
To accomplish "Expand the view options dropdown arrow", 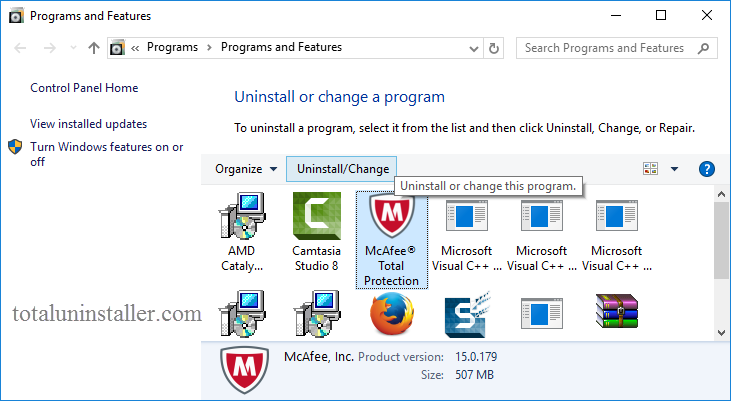I will tap(675, 169).
